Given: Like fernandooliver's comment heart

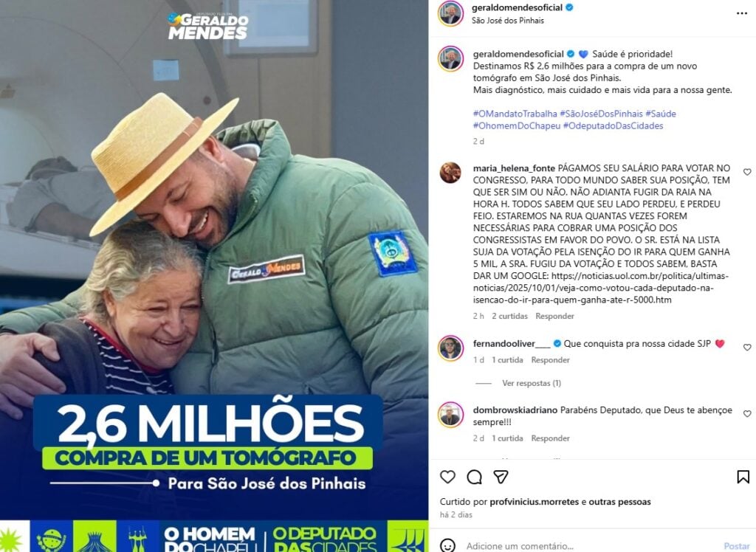Looking at the screenshot, I should point(747,347).
